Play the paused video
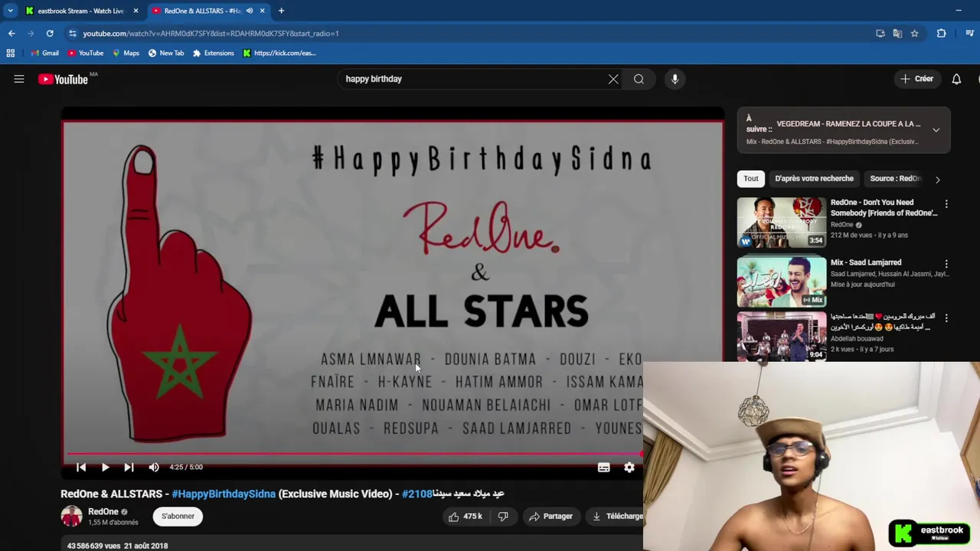Image resolution: width=980 pixels, height=551 pixels. pyautogui.click(x=105, y=467)
